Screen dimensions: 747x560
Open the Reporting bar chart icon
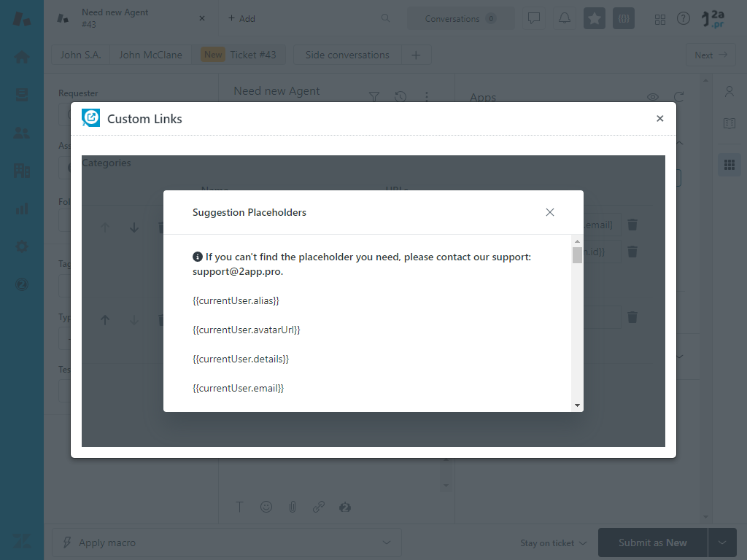pos(22,209)
